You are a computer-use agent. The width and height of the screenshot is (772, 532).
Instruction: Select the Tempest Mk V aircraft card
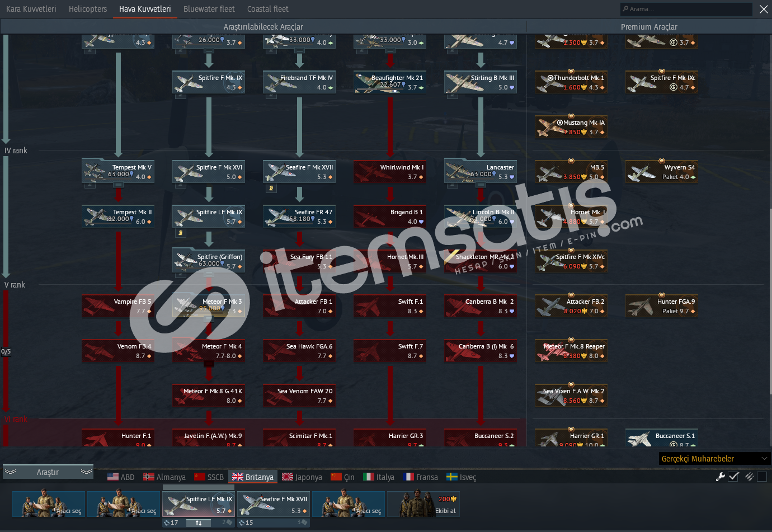point(118,172)
